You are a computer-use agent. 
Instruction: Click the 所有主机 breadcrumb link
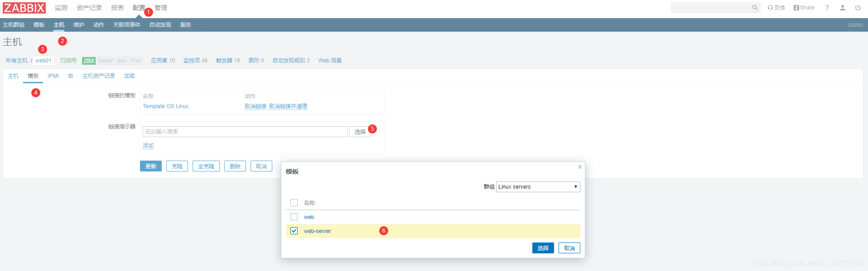[17, 61]
